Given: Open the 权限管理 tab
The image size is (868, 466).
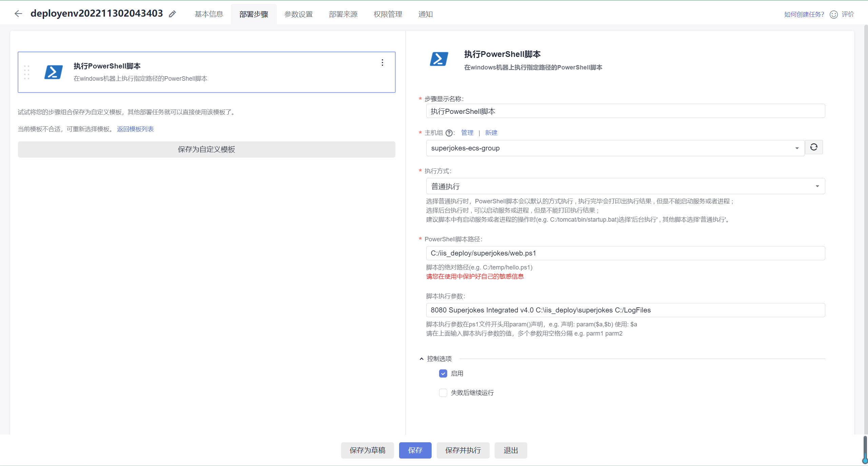Looking at the screenshot, I should pyautogui.click(x=388, y=14).
